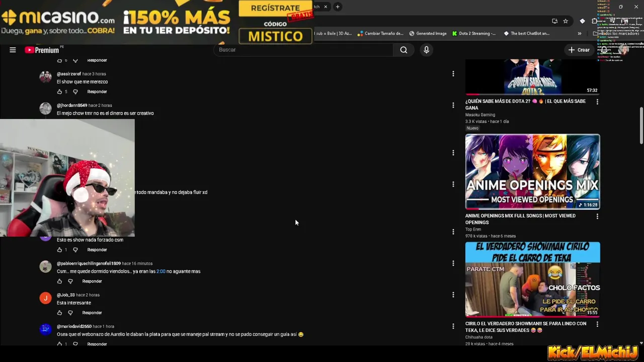Open more options for Cirilo Showman video
This screenshot has height=362, width=644.
(x=597, y=324)
